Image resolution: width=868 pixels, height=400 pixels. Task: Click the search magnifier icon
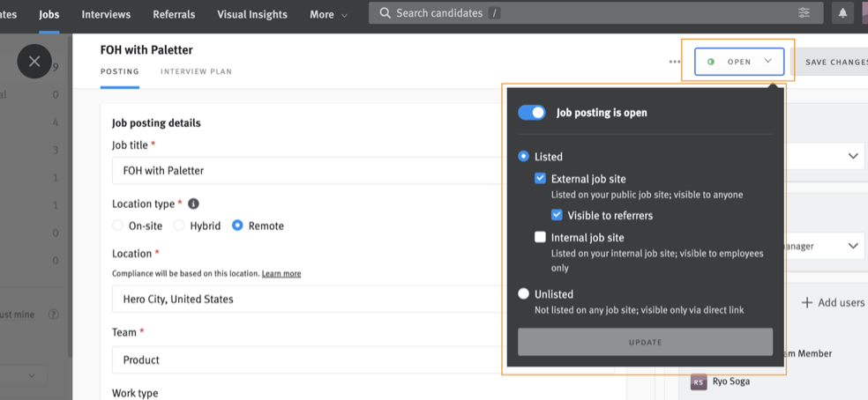coord(384,13)
